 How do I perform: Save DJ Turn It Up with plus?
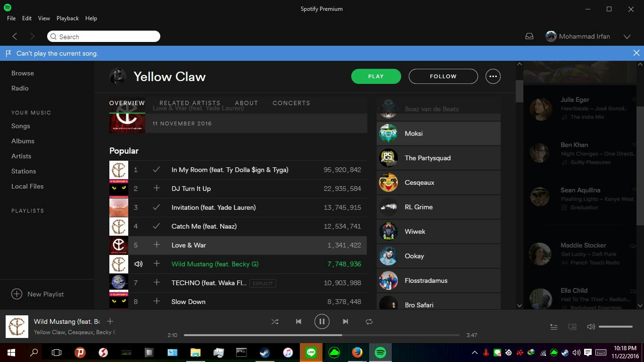click(157, 189)
